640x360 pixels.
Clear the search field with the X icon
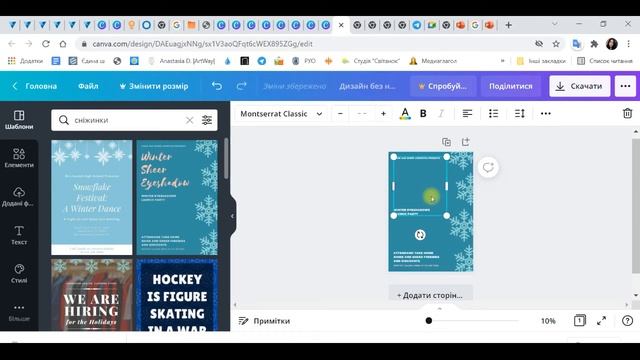point(189,120)
